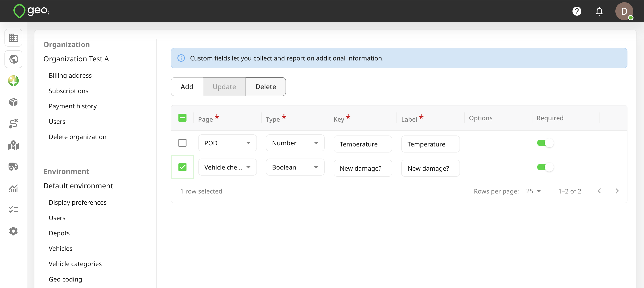Click the Temperature Key input field
The height and width of the screenshot is (288, 644).
[x=363, y=144]
